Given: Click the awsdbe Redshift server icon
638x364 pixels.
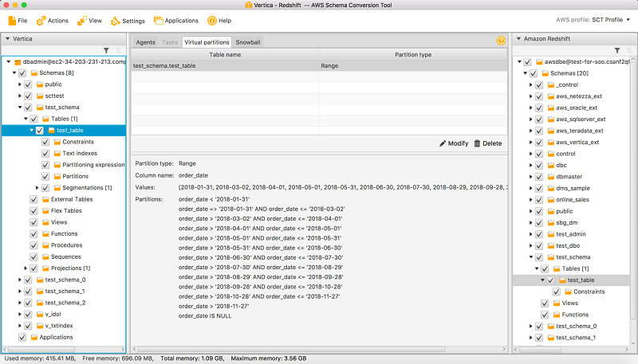Looking at the screenshot, I should click(540, 62).
